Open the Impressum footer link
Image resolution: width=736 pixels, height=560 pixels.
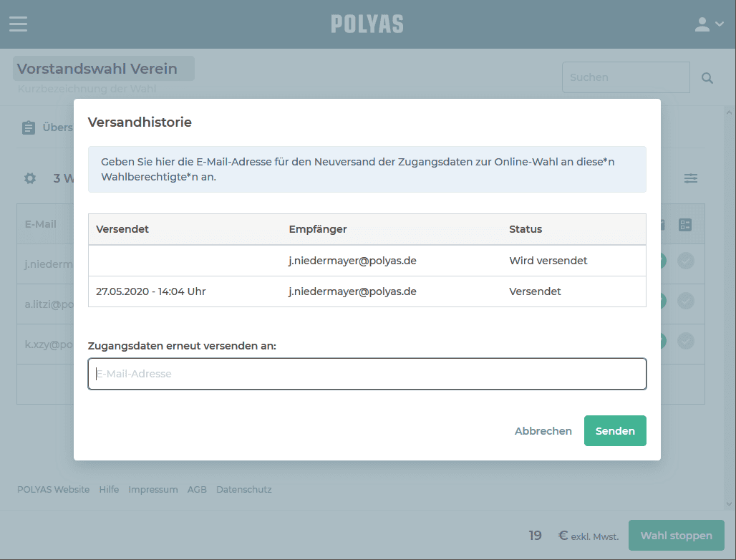pyautogui.click(x=153, y=490)
